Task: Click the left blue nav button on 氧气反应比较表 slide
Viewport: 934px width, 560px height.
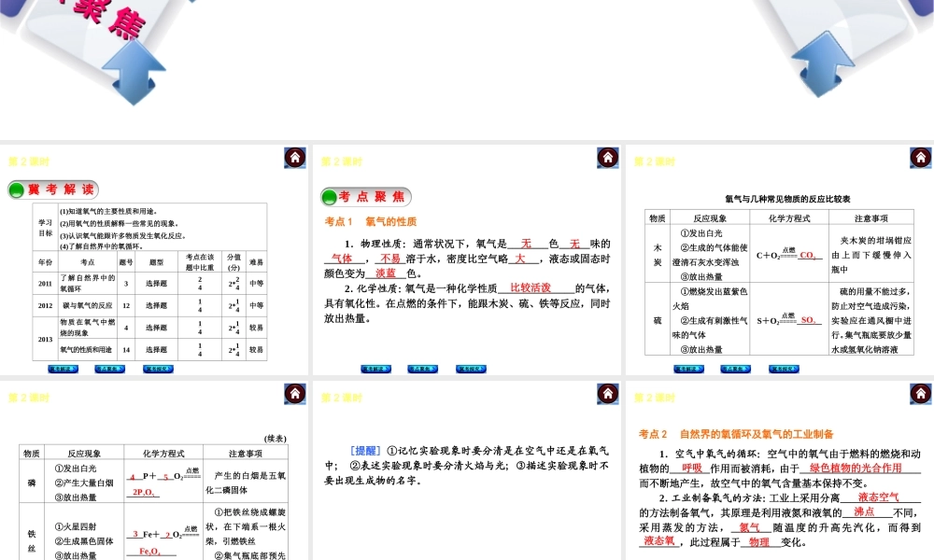Action: click(688, 369)
